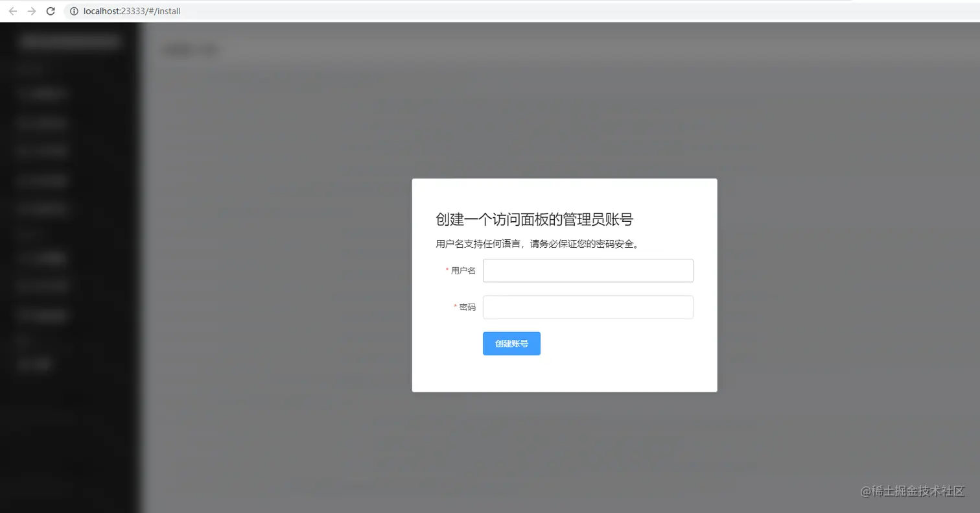Click the icon of the last sidebar entry
980x513 pixels.
coord(25,363)
